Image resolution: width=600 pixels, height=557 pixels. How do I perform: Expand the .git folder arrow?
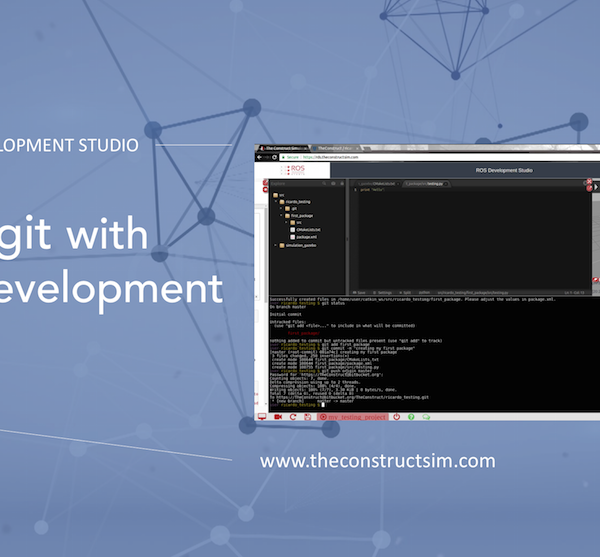point(281,208)
